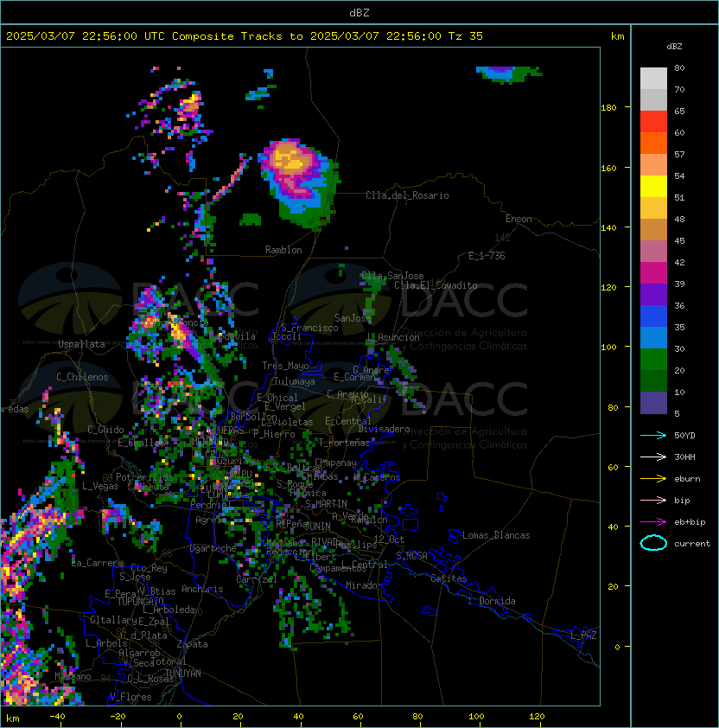The width and height of the screenshot is (719, 728).
Task: Click the Uspallata place label
Action: 81,344
